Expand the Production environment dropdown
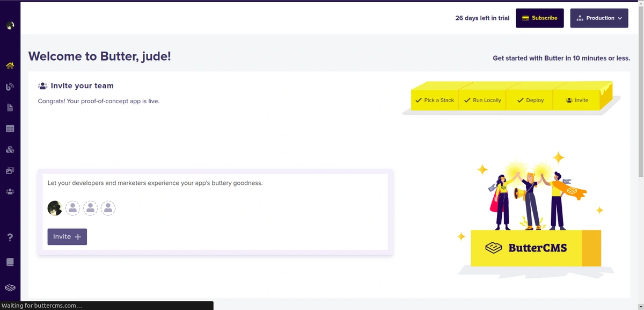The width and height of the screenshot is (644, 310). pyautogui.click(x=599, y=18)
